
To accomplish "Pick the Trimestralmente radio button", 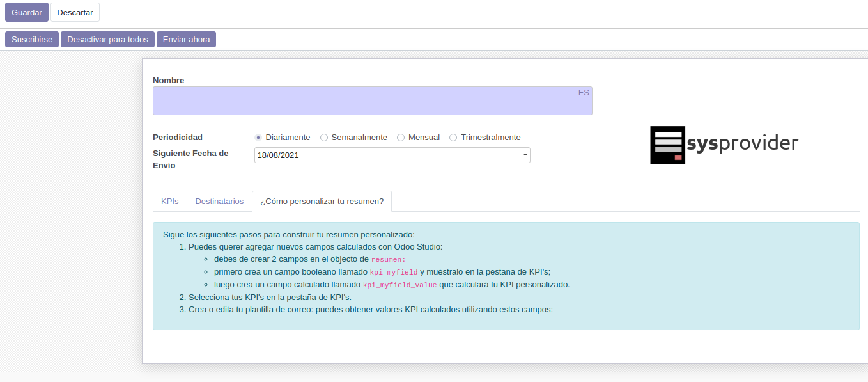I will [x=453, y=138].
